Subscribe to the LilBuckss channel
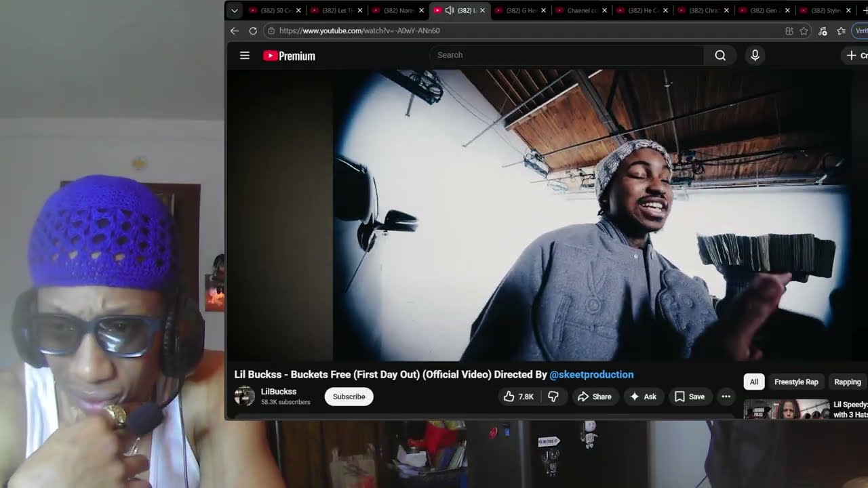The image size is (868, 488). click(x=349, y=396)
